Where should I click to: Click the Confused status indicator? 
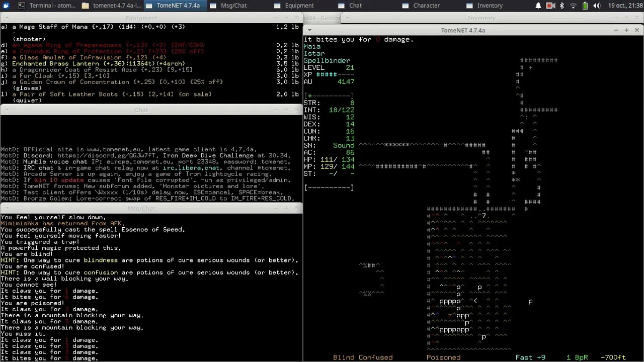click(x=375, y=357)
